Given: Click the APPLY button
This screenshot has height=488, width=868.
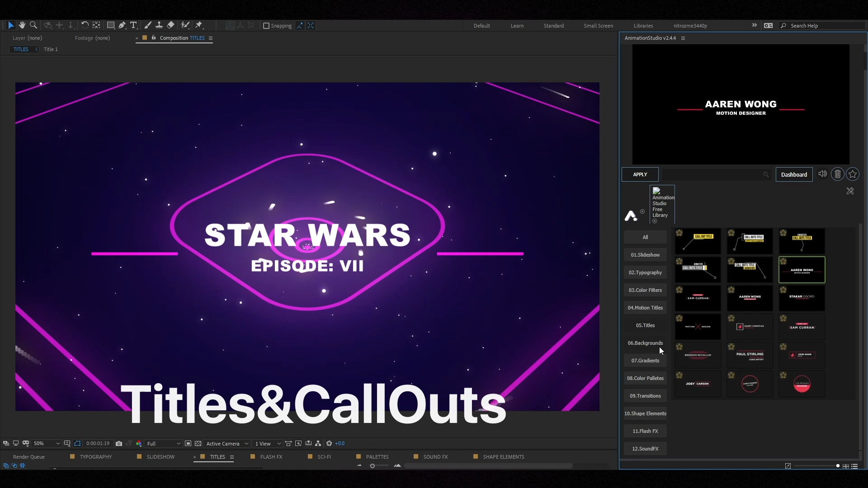Looking at the screenshot, I should [x=640, y=174].
